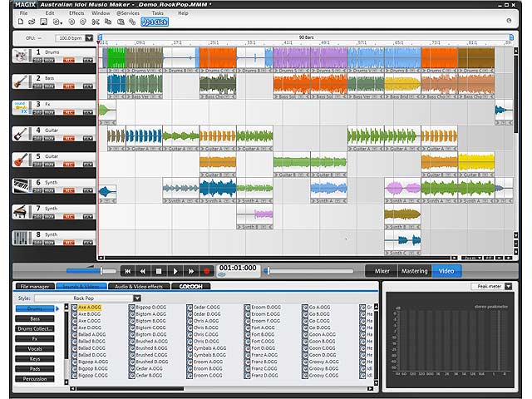Click the Video button
532x399 pixels.
(446, 271)
